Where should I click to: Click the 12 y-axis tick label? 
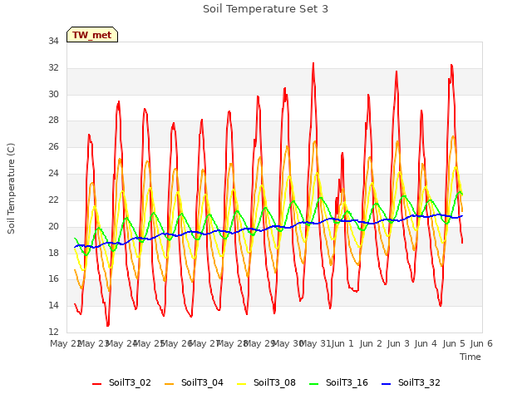(53, 332)
